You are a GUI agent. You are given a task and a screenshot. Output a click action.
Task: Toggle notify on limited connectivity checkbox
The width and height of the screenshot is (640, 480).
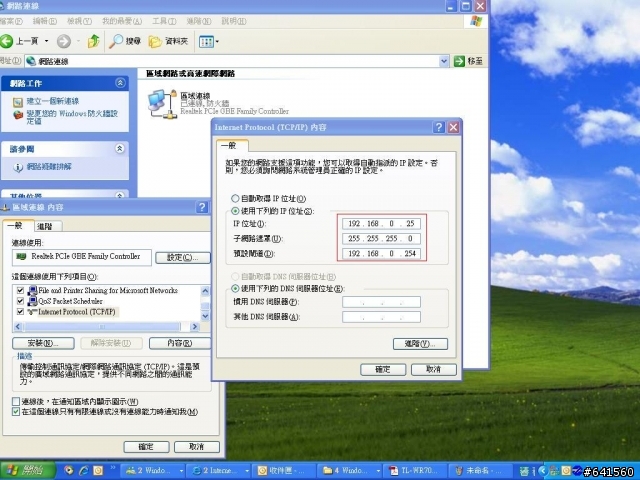click(x=16, y=411)
